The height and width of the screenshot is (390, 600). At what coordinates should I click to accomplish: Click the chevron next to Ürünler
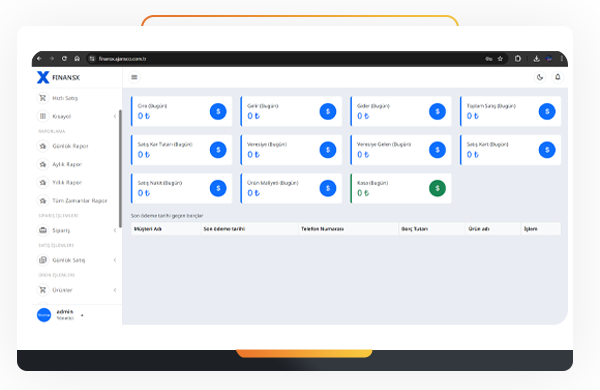click(115, 290)
